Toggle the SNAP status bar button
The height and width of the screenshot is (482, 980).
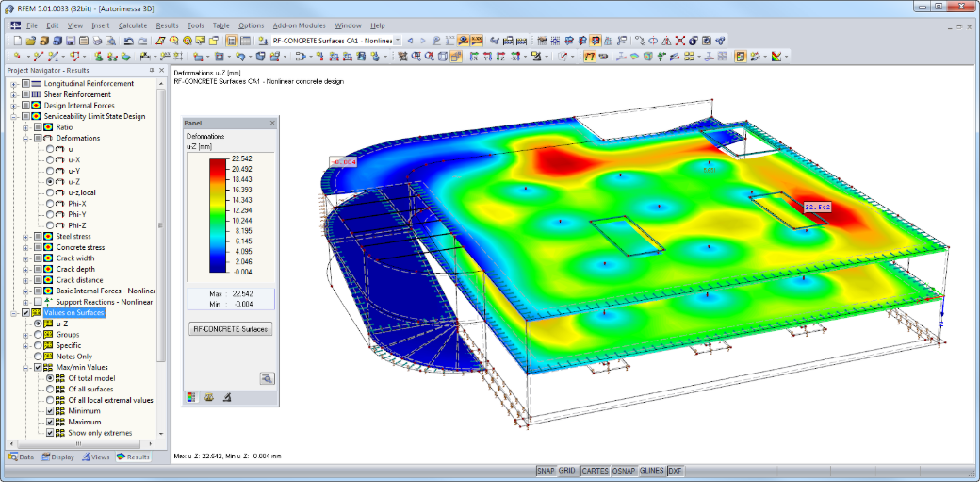546,471
